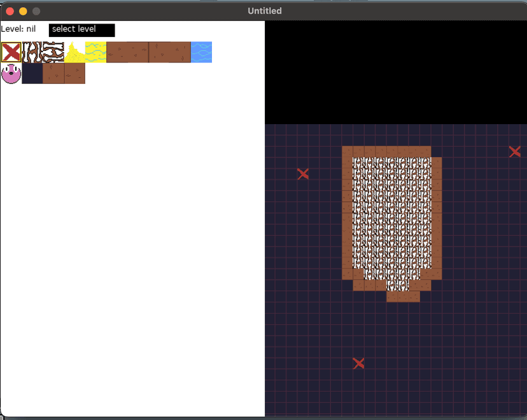The width and height of the screenshot is (527, 420).
Task: Select the blue water tile
Action: coord(201,52)
